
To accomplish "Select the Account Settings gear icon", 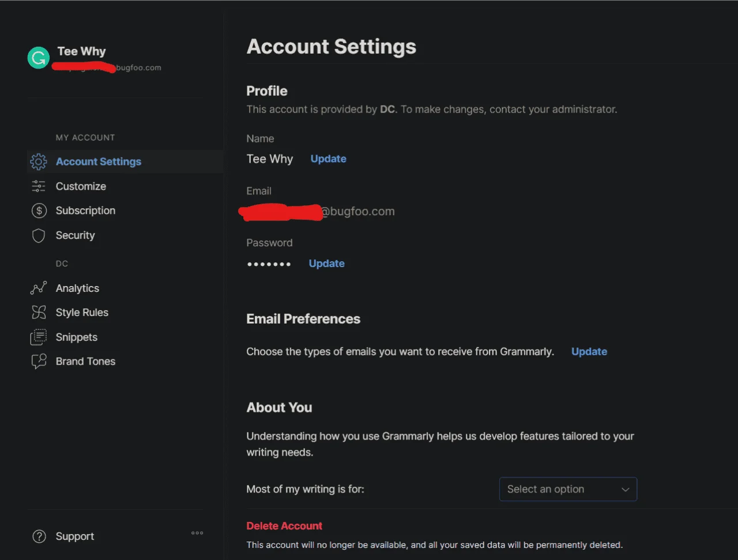I will click(x=39, y=161).
